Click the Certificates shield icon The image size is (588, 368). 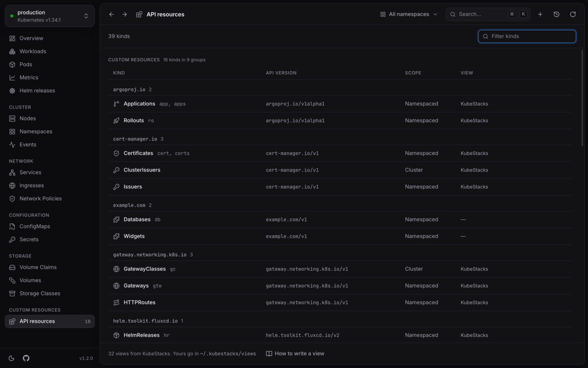[x=116, y=153]
